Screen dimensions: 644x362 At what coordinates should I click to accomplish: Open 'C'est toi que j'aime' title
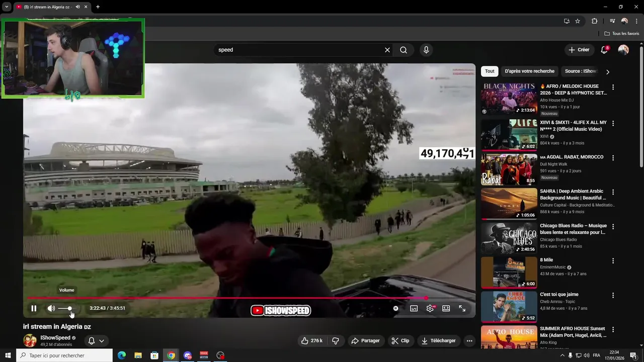(559, 294)
